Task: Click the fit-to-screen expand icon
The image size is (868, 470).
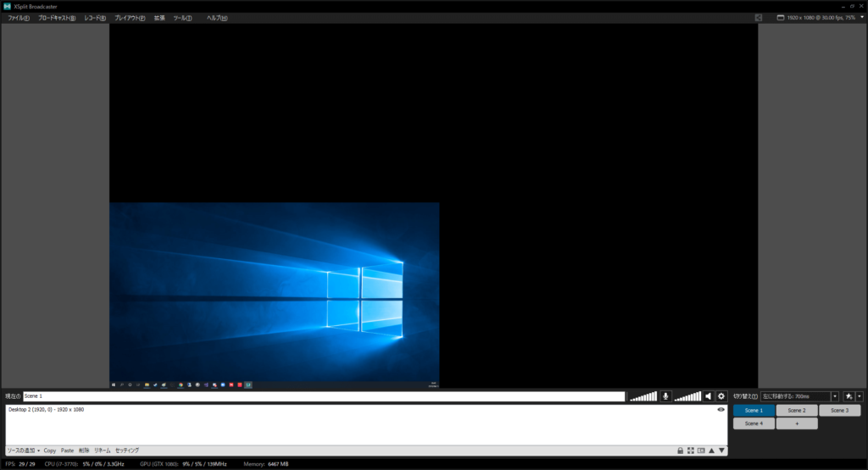Action: pos(691,451)
